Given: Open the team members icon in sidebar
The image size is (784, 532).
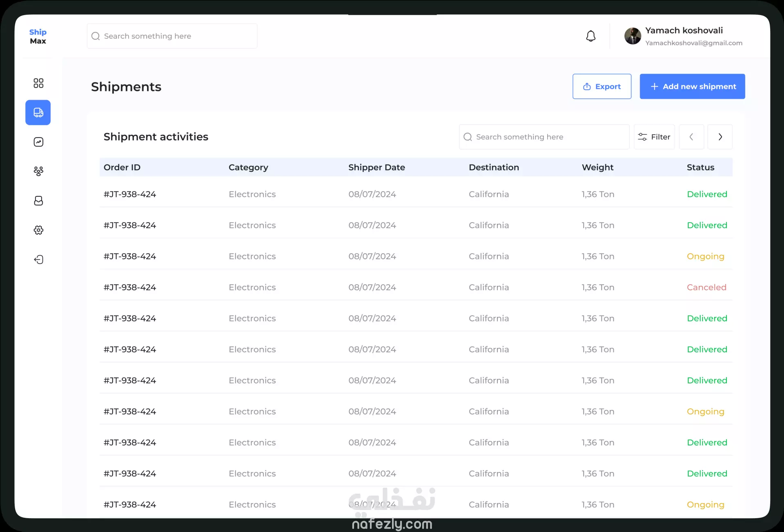Looking at the screenshot, I should [x=38, y=171].
